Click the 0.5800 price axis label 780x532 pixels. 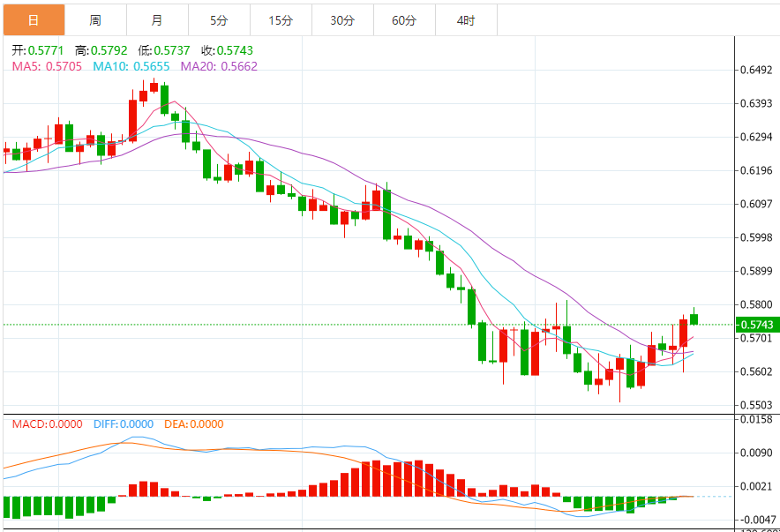756,304
